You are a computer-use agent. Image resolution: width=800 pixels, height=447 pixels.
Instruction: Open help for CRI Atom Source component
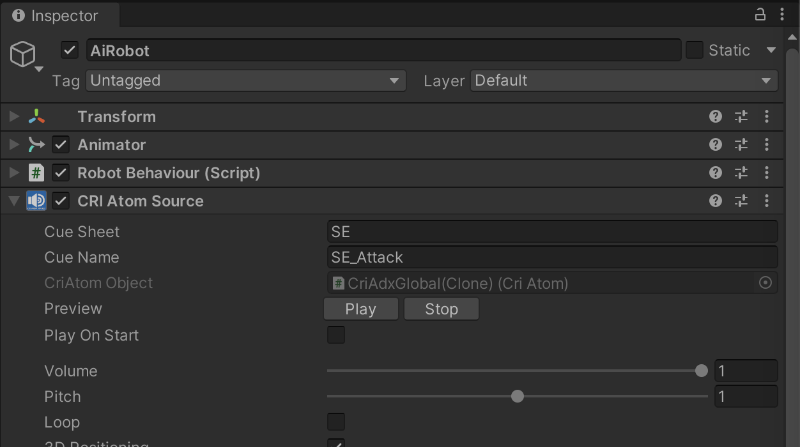[715, 201]
